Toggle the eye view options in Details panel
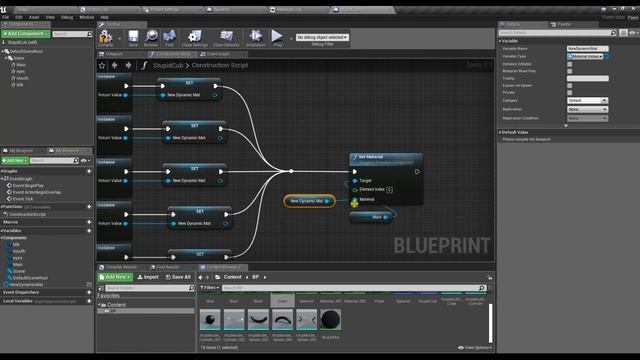This screenshot has width=640, height=360. coord(633,33)
